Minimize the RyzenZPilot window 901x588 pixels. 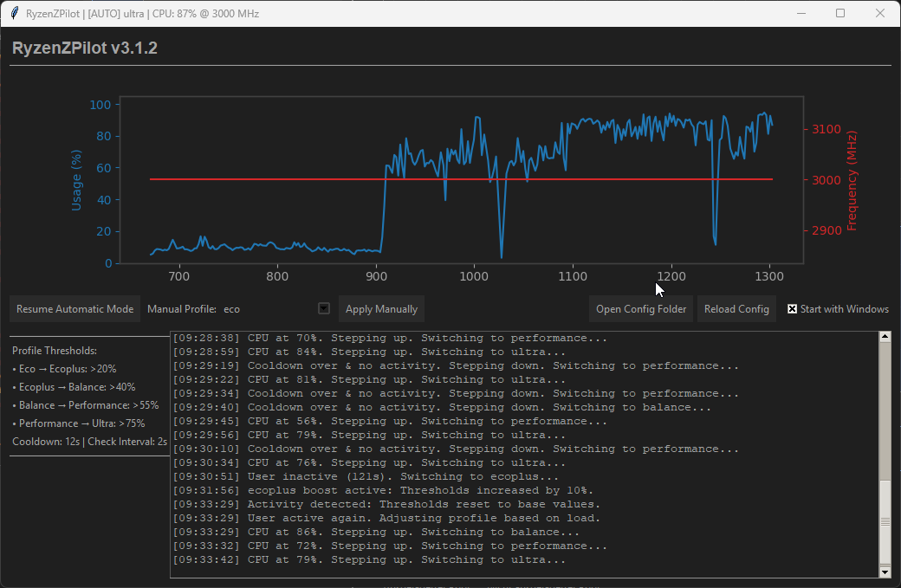(x=800, y=14)
